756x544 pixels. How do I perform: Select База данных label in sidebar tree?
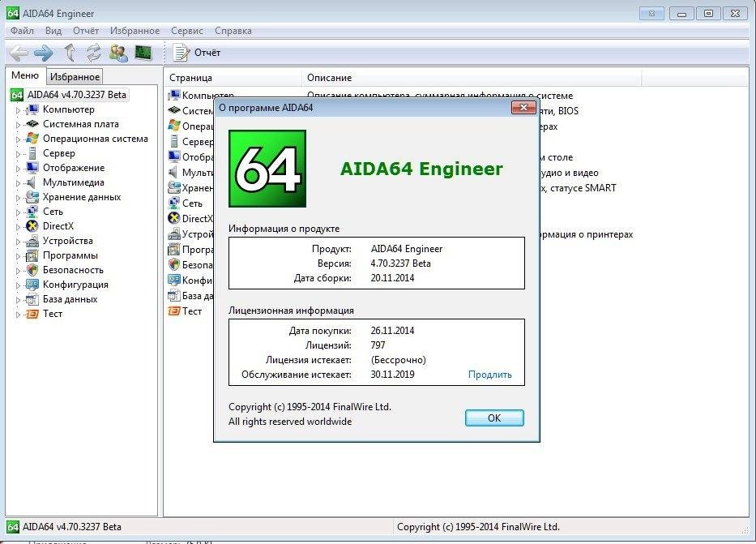click(x=70, y=299)
